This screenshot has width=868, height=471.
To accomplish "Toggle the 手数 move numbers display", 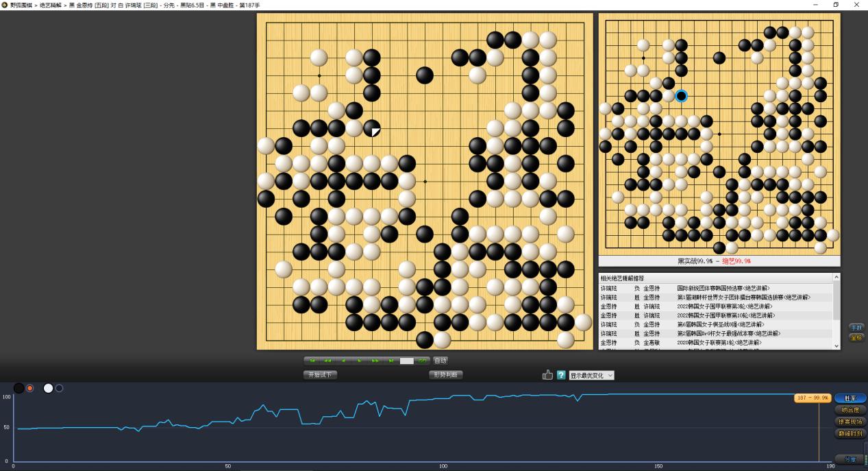I will 856,327.
